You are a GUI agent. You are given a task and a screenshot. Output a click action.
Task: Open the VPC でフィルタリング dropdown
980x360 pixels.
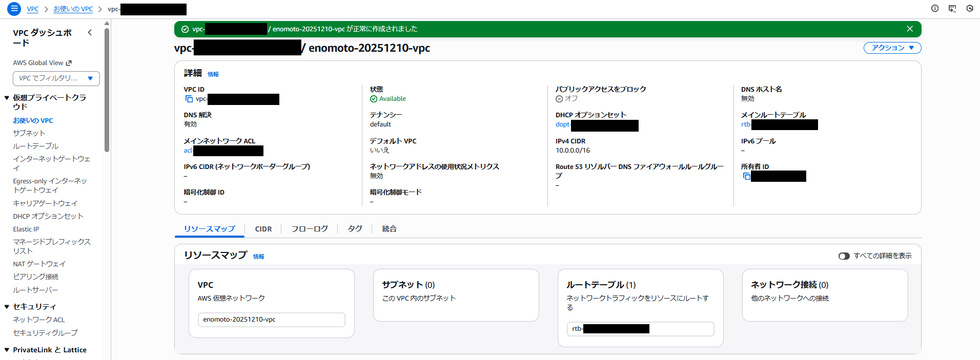56,78
